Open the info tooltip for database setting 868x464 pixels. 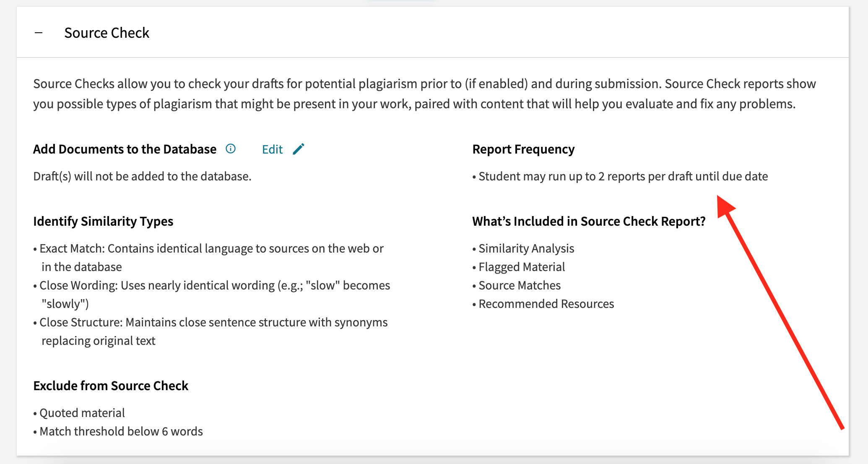coord(231,149)
